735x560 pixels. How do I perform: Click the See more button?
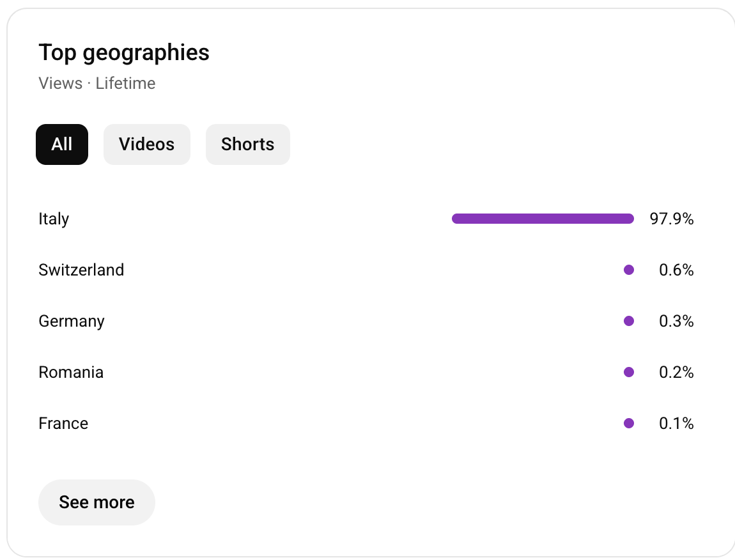(97, 502)
